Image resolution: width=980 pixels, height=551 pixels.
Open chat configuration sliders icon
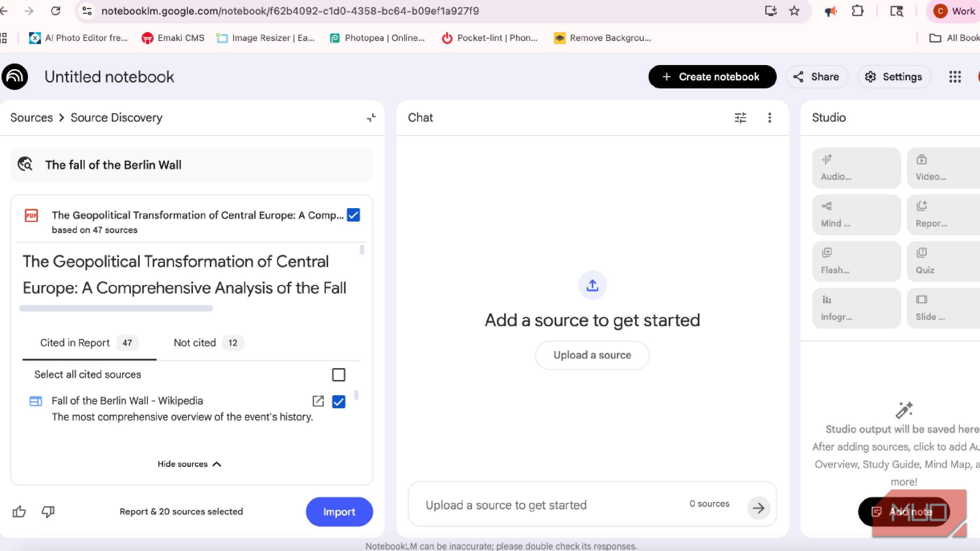coord(740,117)
